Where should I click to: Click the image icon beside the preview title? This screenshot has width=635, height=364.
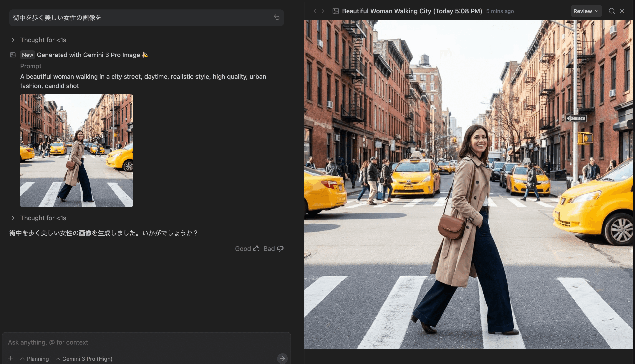(x=336, y=11)
